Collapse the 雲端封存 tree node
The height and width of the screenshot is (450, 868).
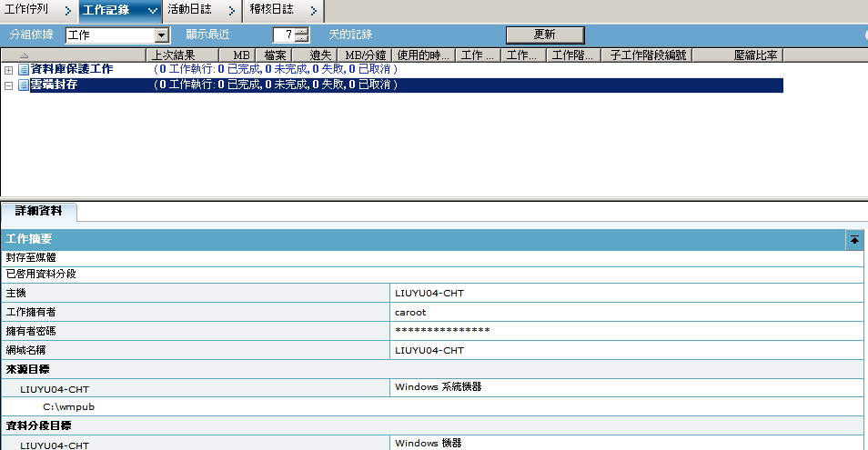[x=9, y=85]
